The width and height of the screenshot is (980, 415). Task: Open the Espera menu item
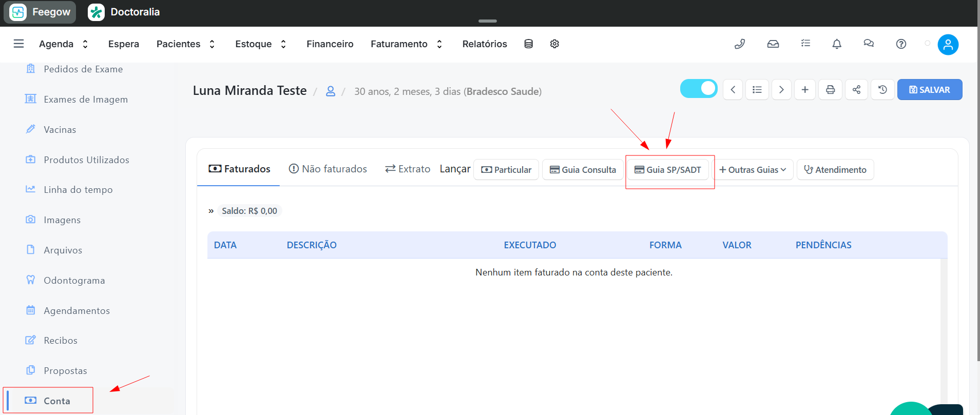coord(124,44)
